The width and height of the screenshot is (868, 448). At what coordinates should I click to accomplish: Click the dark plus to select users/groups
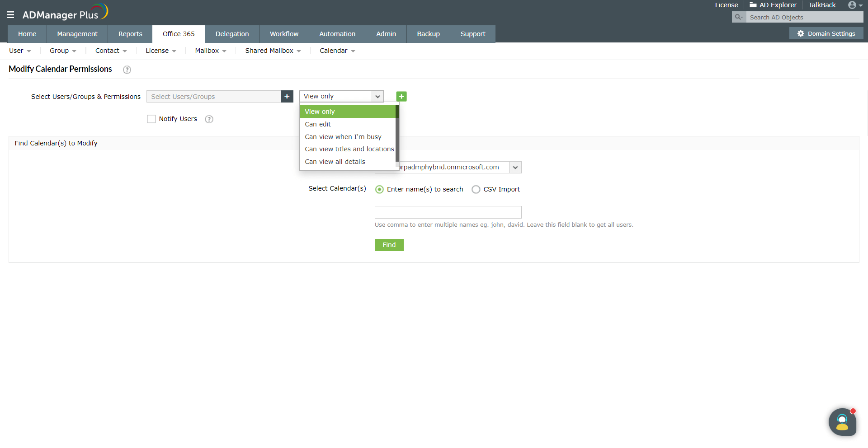pos(287,97)
